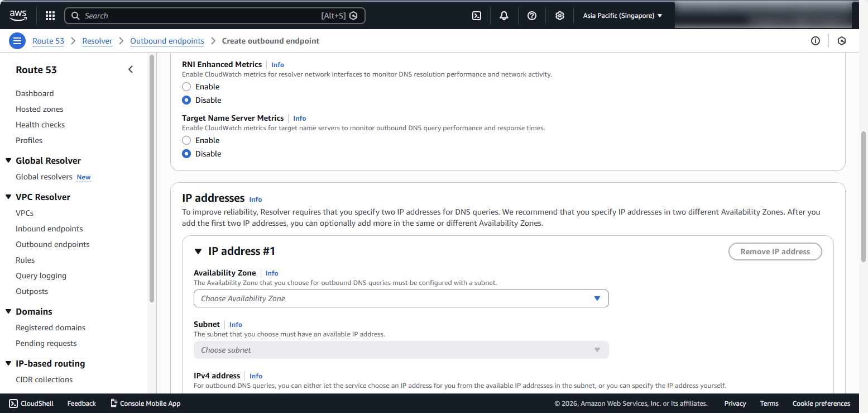
Task: Click the sidebar vertical scrollbar
Action: (151, 179)
